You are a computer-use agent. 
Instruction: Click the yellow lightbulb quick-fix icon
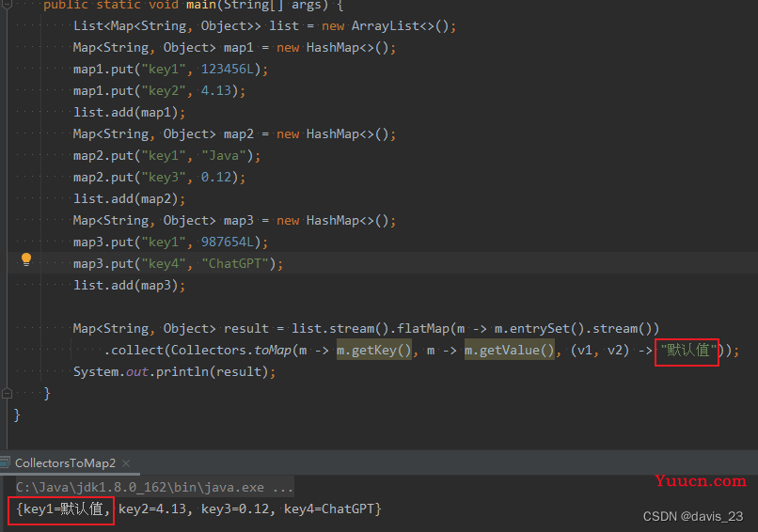[x=26, y=260]
